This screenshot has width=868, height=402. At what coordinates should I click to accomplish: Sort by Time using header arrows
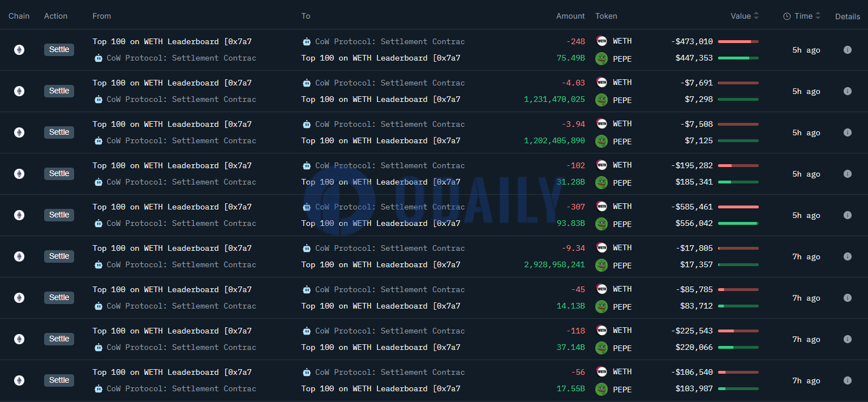818,16
